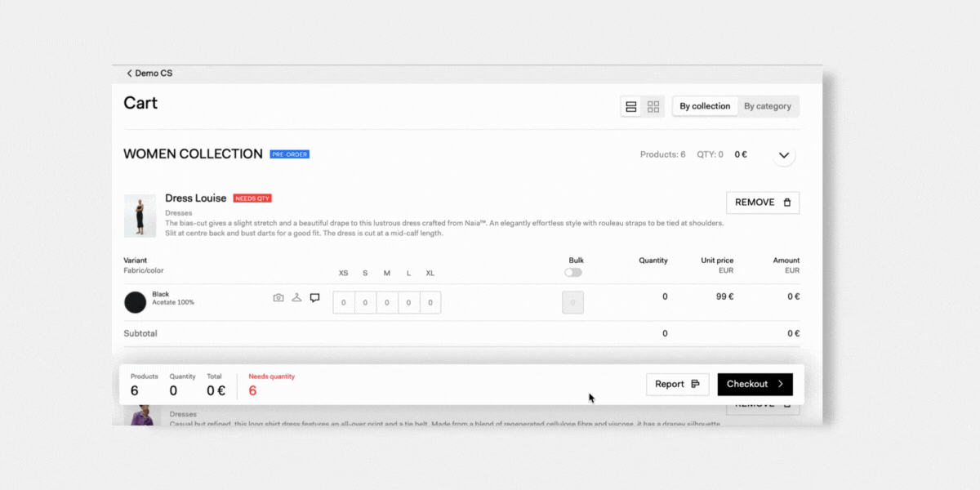Remove Dress Louise from cart
The width and height of the screenshot is (980, 490).
click(x=763, y=203)
